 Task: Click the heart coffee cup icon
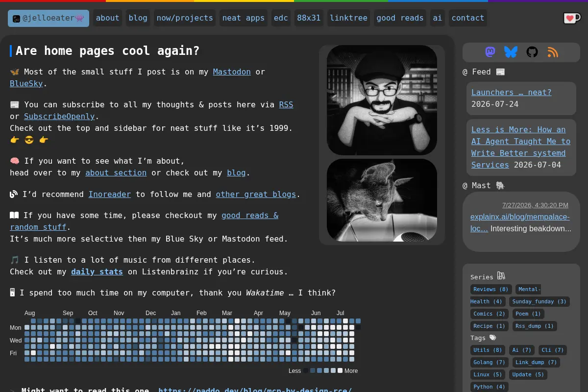pos(572,18)
